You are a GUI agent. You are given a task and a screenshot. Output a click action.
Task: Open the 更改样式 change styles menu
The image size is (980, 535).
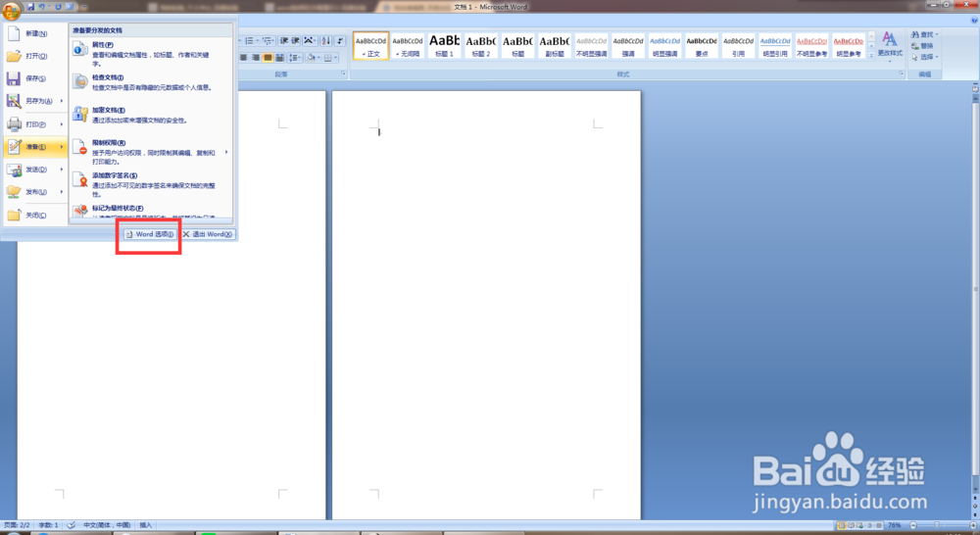pyautogui.click(x=890, y=47)
